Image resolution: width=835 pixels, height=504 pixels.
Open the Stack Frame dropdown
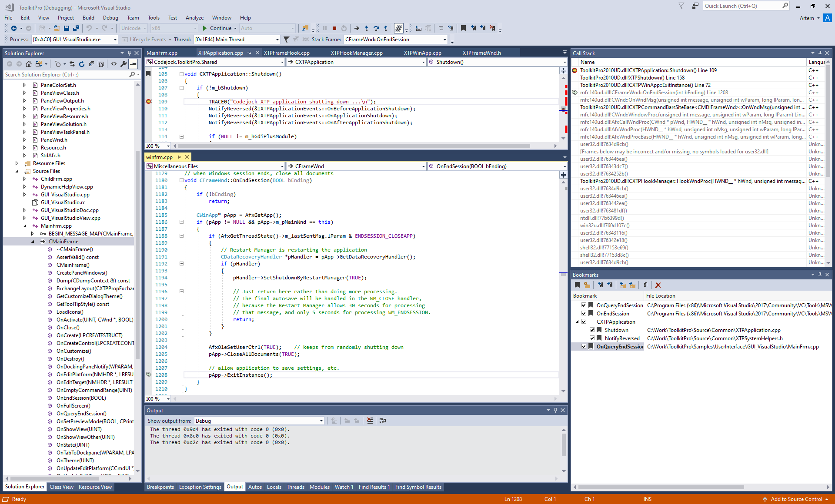pyautogui.click(x=444, y=40)
